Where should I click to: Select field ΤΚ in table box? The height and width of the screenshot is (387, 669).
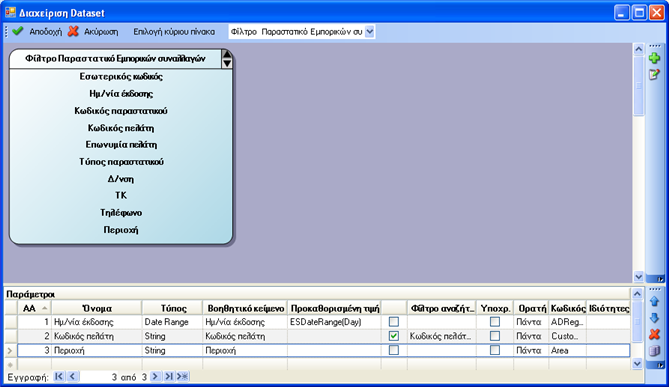click(121, 195)
